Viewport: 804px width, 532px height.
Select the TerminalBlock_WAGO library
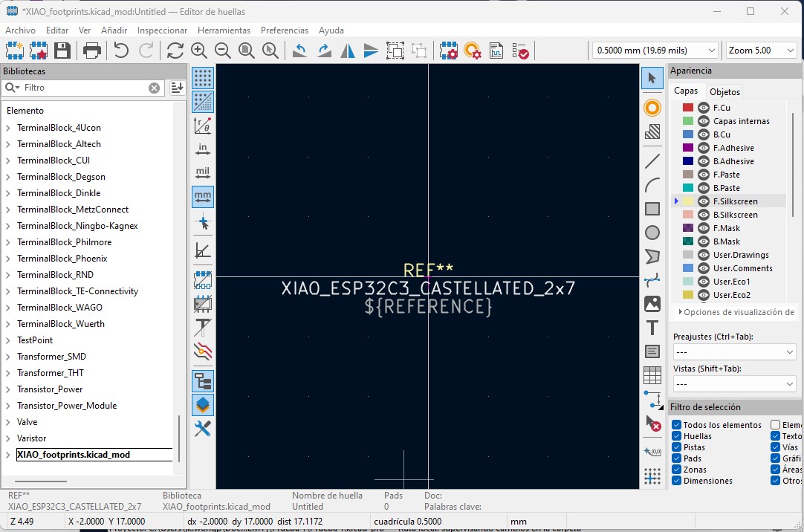59,308
